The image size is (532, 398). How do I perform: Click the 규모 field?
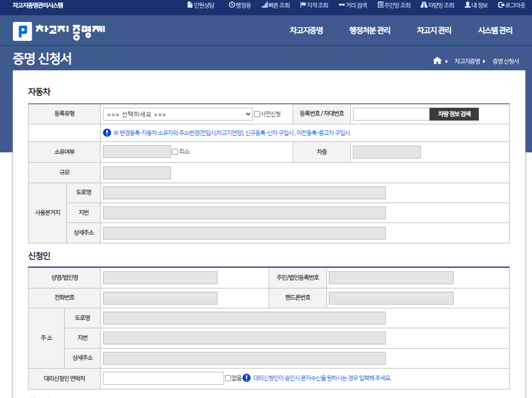pyautogui.click(x=137, y=173)
